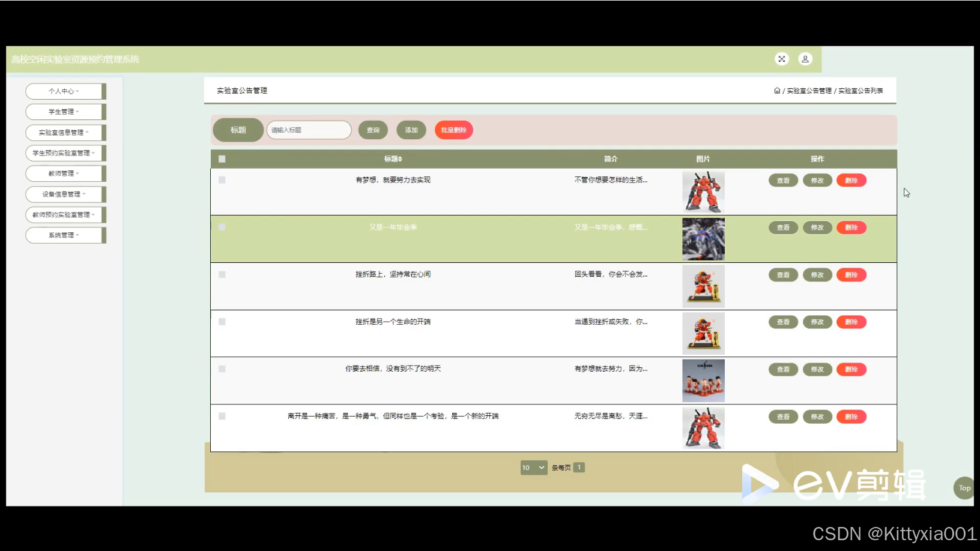Select checkbox for 挫折是另一个生命的开端 row
The height and width of the screenshot is (551, 980).
click(x=222, y=322)
